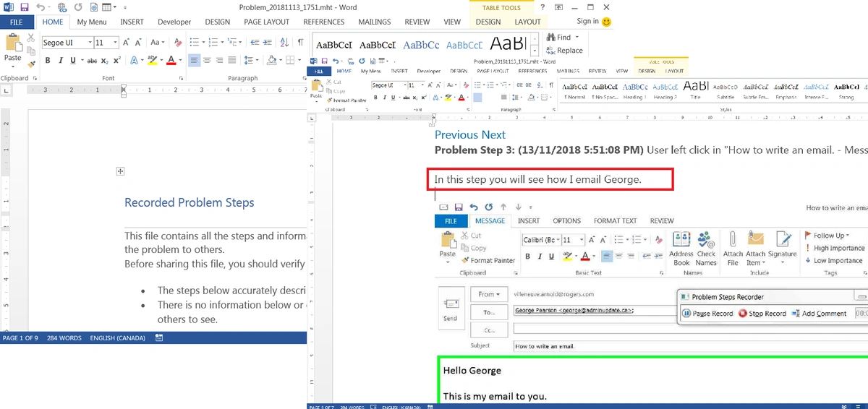Open line spacing options in left Word

click(x=250, y=61)
